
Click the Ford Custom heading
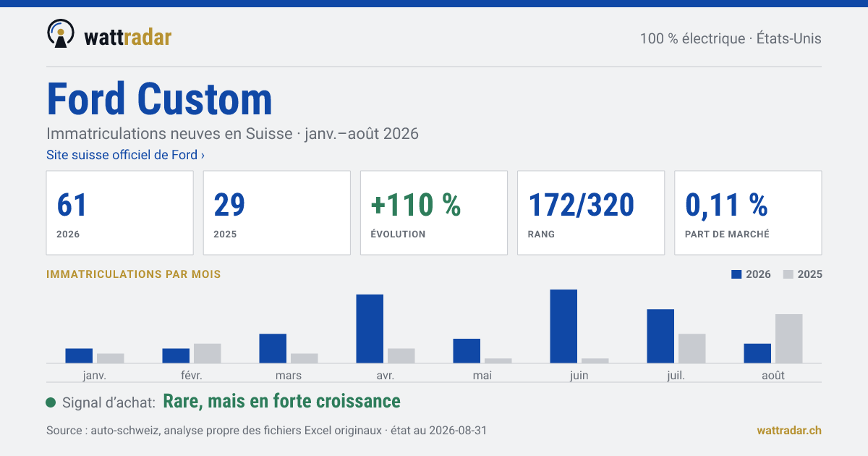tap(160, 99)
